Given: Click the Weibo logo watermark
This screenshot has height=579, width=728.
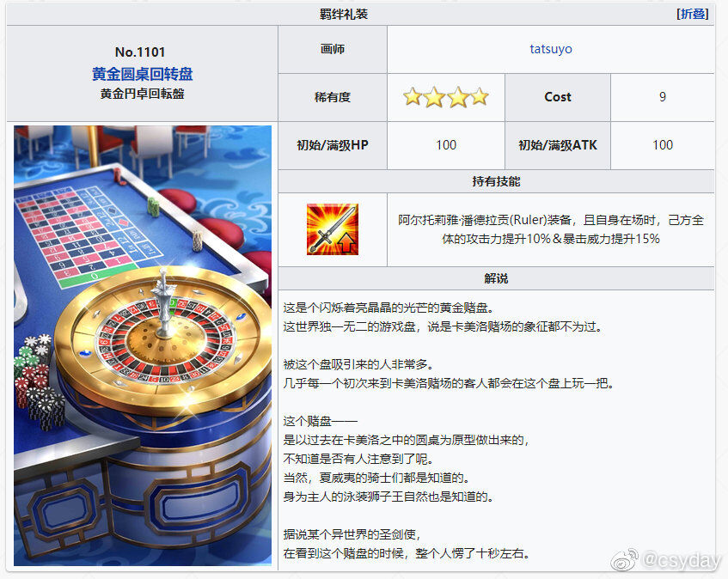Looking at the screenshot, I should 625,559.
